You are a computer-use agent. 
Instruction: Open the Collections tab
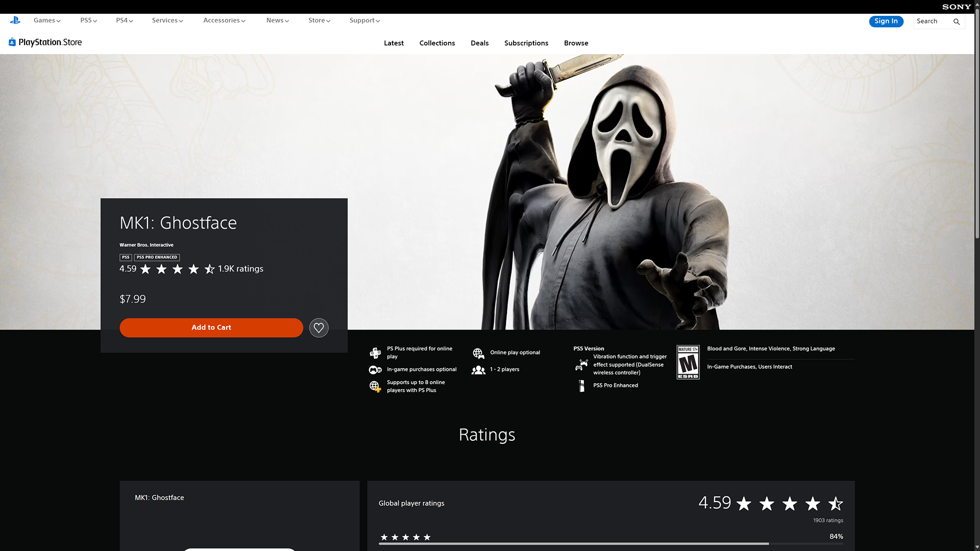[x=437, y=43]
